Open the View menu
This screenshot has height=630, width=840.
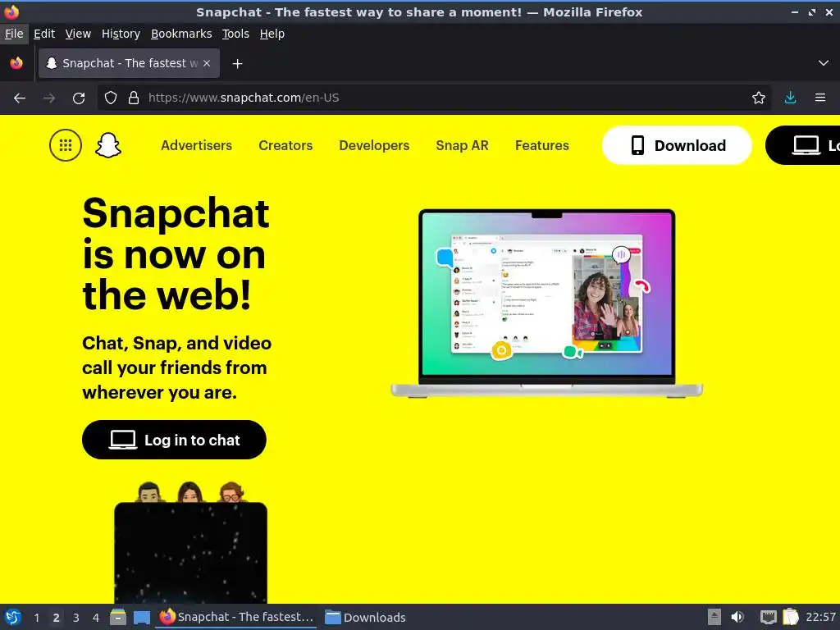coord(78,34)
